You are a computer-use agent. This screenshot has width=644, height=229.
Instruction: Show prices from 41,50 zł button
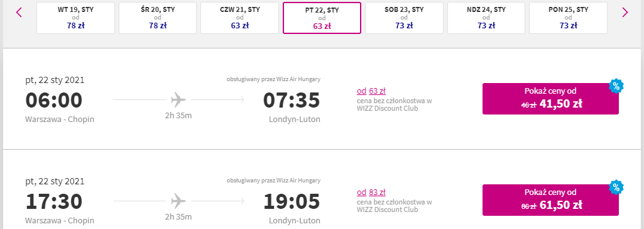pos(550,99)
